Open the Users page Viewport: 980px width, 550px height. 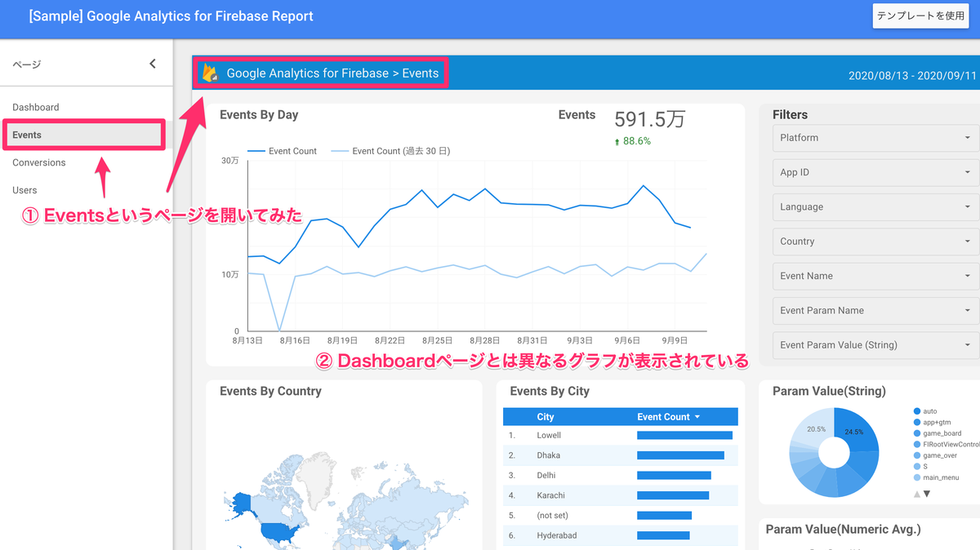tap(24, 190)
